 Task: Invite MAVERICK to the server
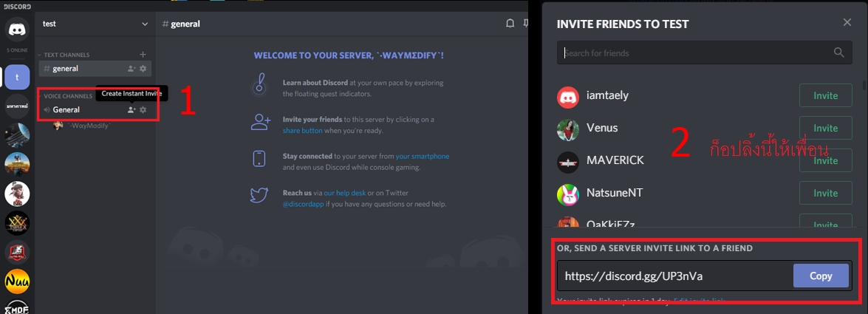pos(825,160)
